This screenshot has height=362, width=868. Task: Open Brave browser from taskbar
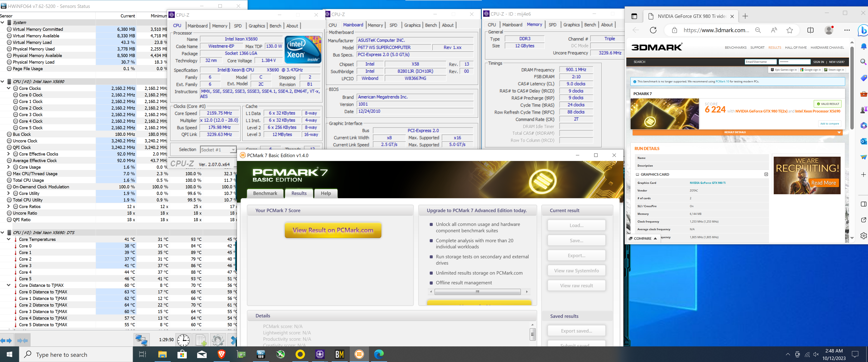pos(221,354)
